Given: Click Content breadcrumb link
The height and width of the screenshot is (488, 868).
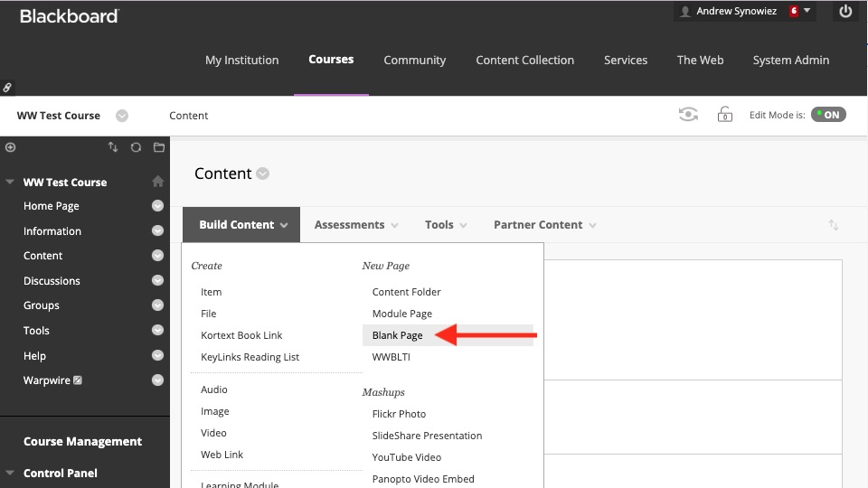Looking at the screenshot, I should [188, 115].
